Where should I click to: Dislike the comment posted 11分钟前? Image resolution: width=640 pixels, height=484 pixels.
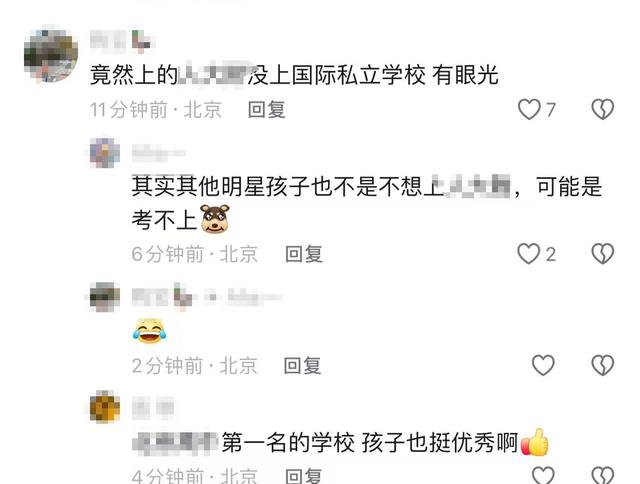[603, 109]
